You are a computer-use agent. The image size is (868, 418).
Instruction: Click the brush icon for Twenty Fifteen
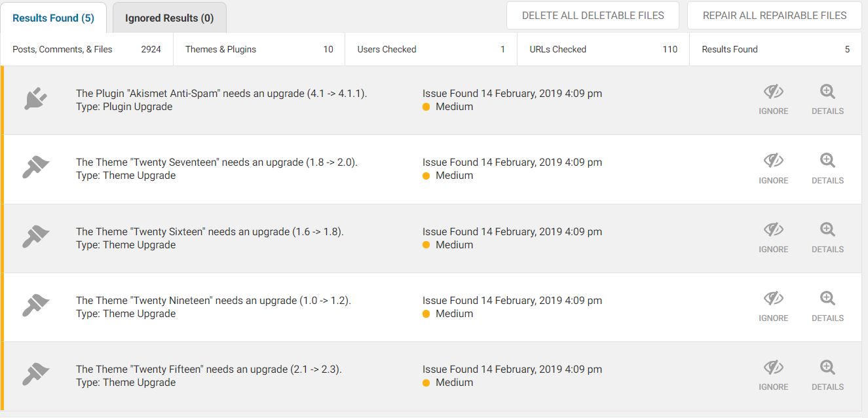tap(35, 375)
